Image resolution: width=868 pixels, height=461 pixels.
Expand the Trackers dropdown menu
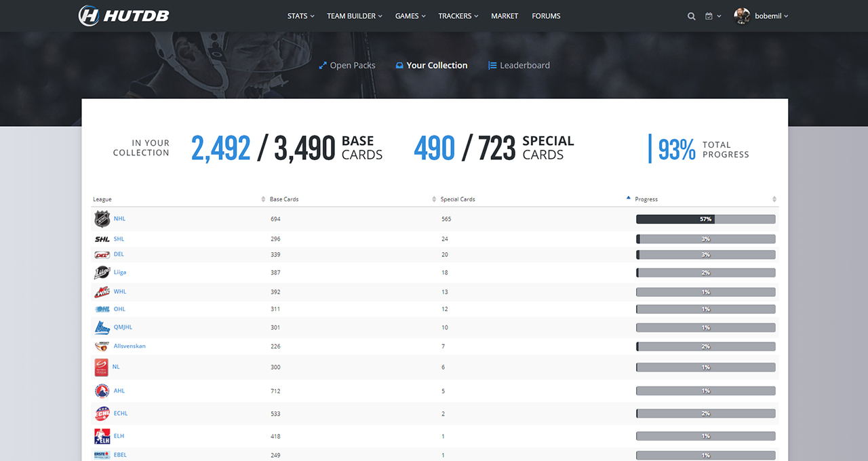458,16
